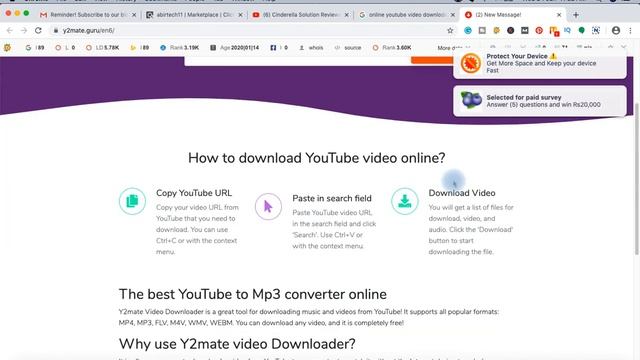
Task: Click the Google index 89 metric
Action: pyautogui.click(x=34, y=48)
